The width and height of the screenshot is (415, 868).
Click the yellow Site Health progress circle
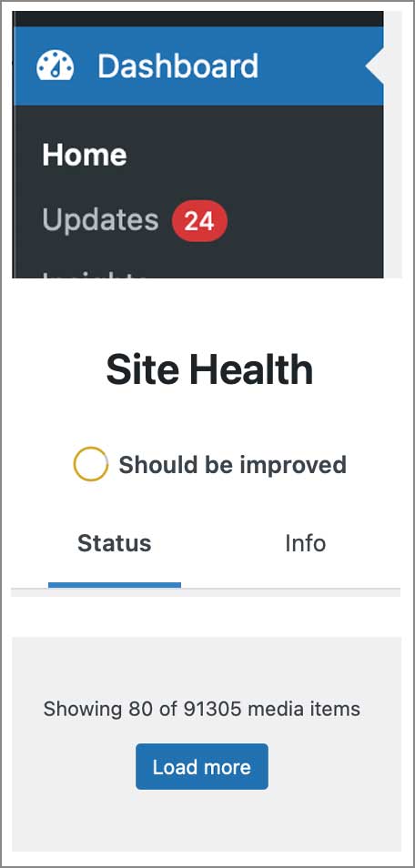click(x=90, y=464)
